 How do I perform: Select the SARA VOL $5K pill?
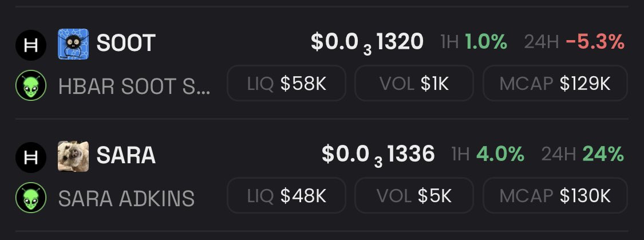(x=414, y=196)
